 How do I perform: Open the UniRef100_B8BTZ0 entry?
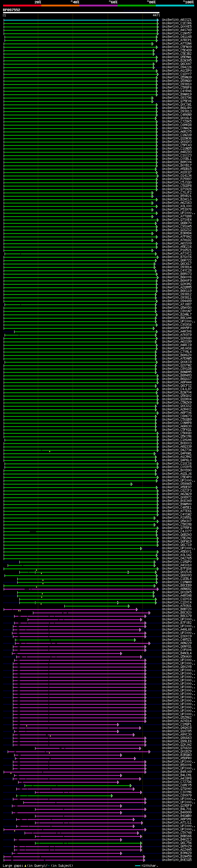click(177, 609)
